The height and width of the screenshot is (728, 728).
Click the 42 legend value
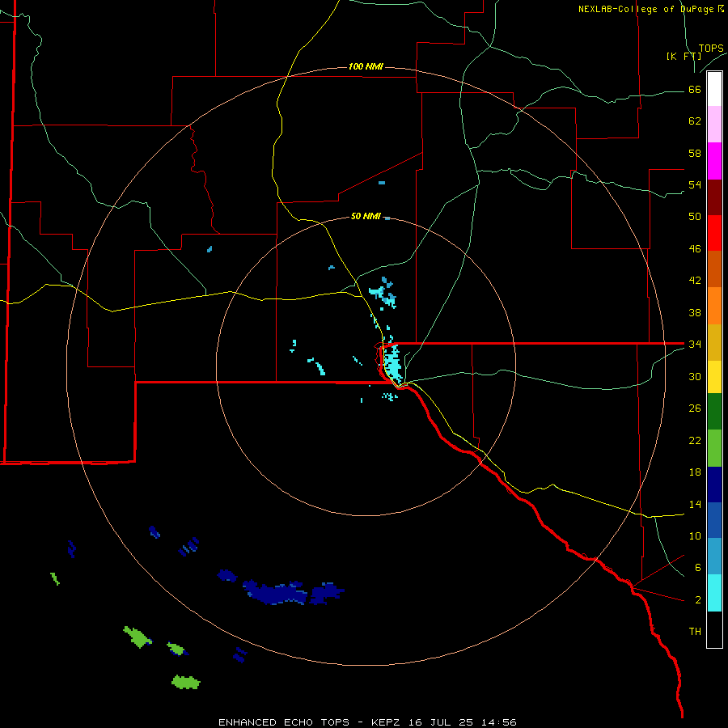click(x=695, y=280)
